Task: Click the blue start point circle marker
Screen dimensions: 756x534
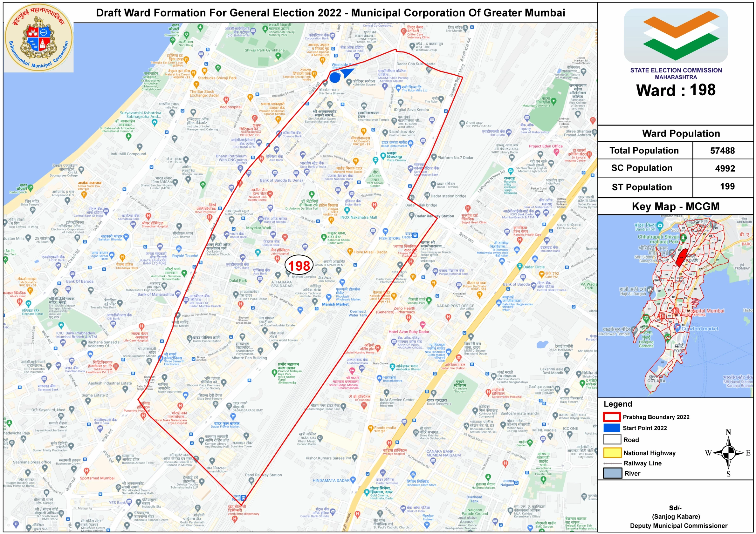Action: (x=335, y=78)
